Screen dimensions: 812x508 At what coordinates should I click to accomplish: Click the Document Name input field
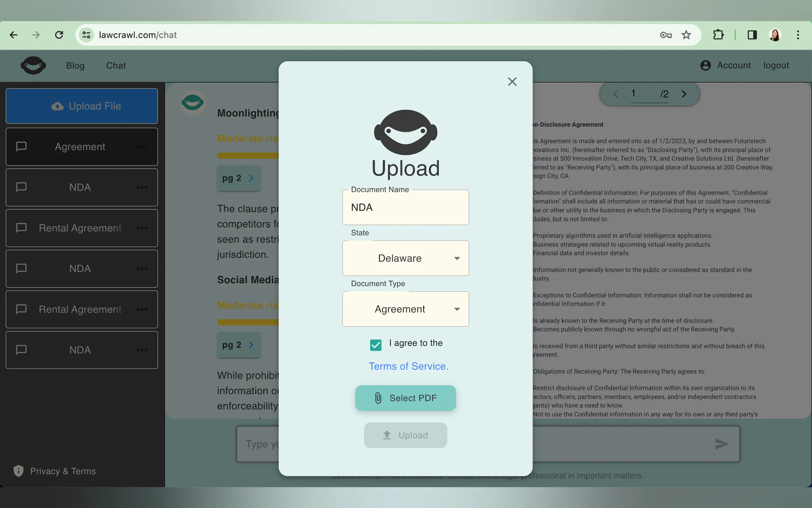click(x=405, y=208)
